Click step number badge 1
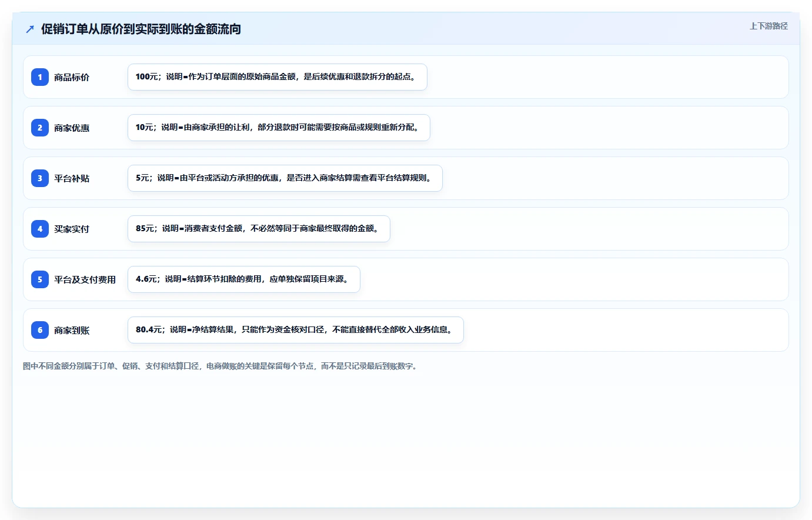This screenshot has height=520, width=812. (x=40, y=77)
